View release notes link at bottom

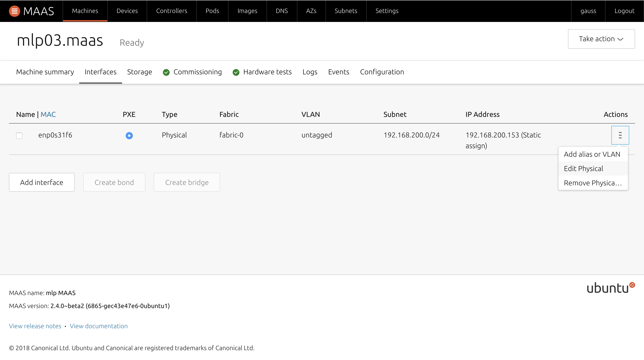[x=35, y=326]
